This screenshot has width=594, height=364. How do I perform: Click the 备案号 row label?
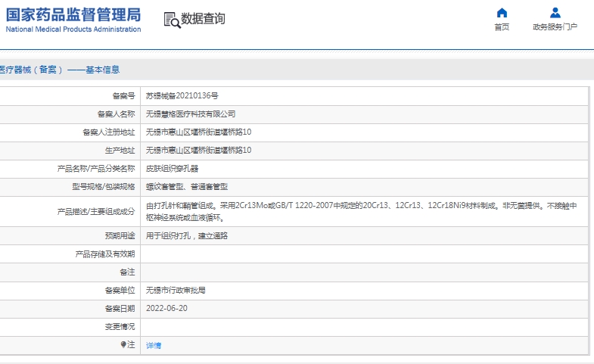[123, 96]
